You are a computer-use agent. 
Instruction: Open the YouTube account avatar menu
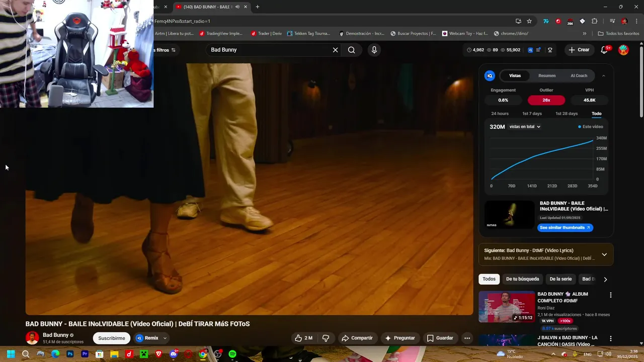click(x=623, y=50)
